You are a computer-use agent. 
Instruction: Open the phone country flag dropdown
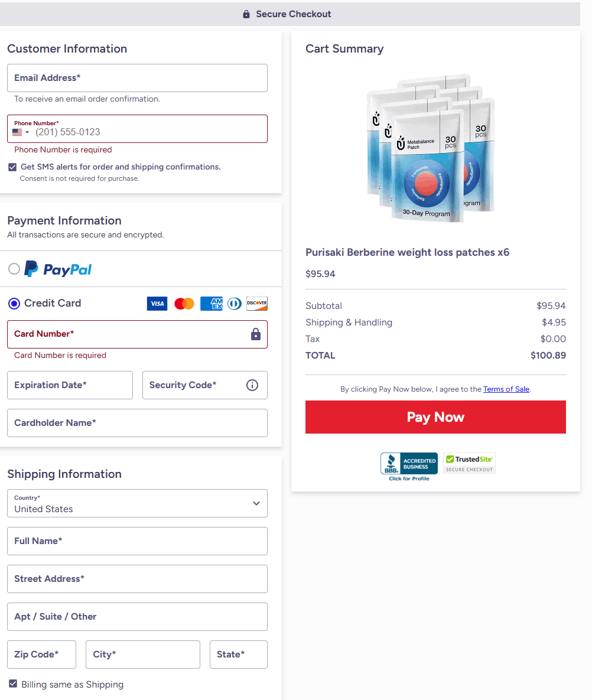pos(21,132)
